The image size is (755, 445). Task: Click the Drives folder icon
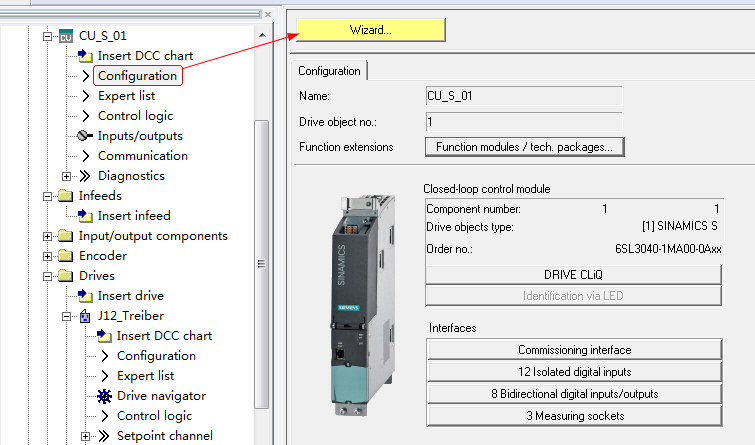[65, 276]
